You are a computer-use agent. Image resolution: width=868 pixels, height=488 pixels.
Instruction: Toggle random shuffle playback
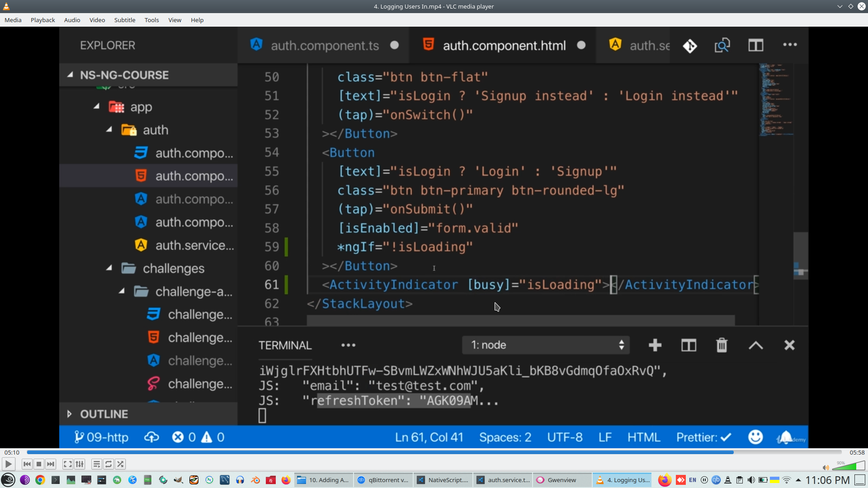[120, 464]
